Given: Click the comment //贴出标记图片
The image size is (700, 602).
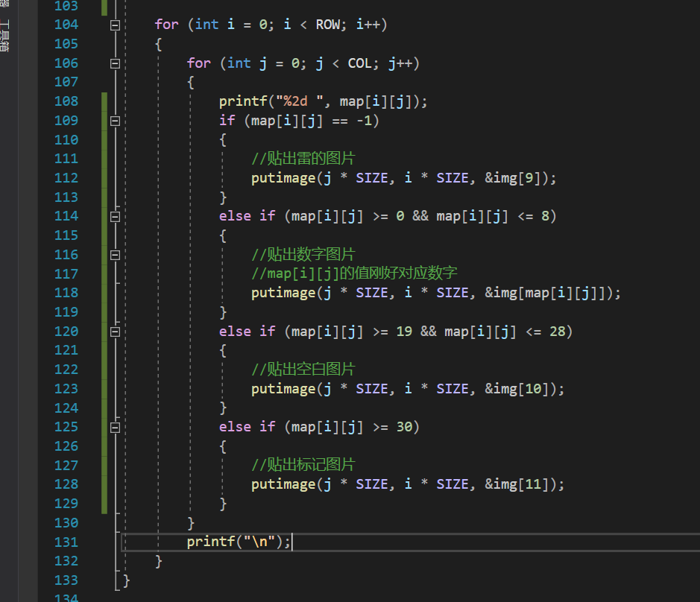Looking at the screenshot, I should (x=303, y=465).
